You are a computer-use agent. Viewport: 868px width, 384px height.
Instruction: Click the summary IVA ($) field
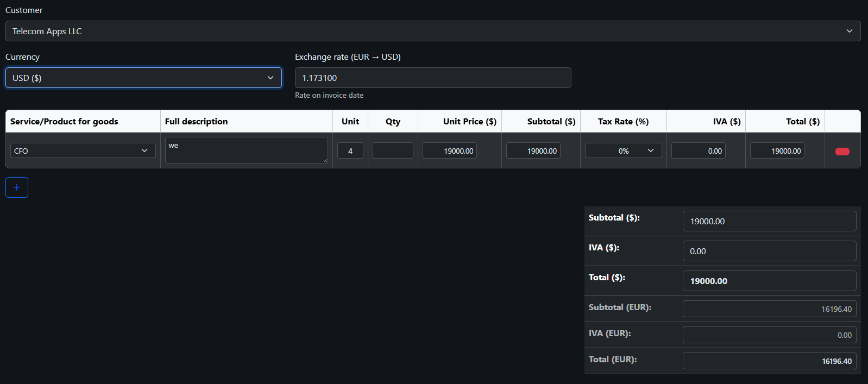(769, 251)
